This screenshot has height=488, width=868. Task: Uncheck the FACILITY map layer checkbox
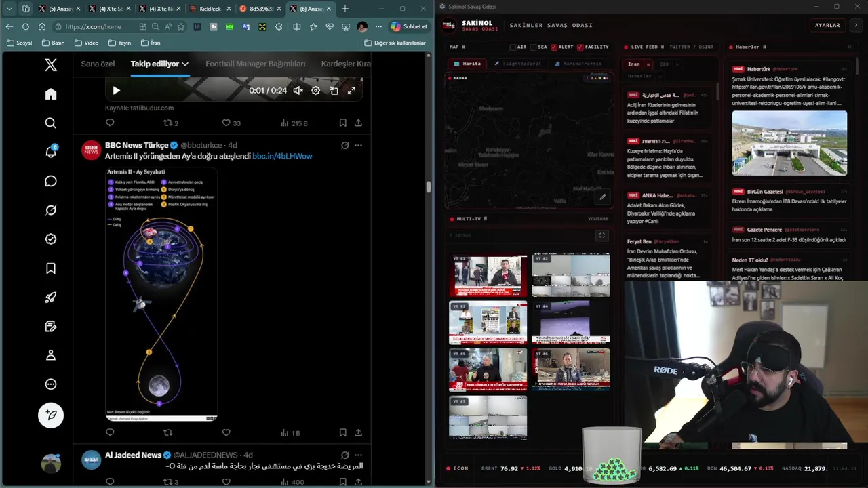pyautogui.click(x=580, y=47)
